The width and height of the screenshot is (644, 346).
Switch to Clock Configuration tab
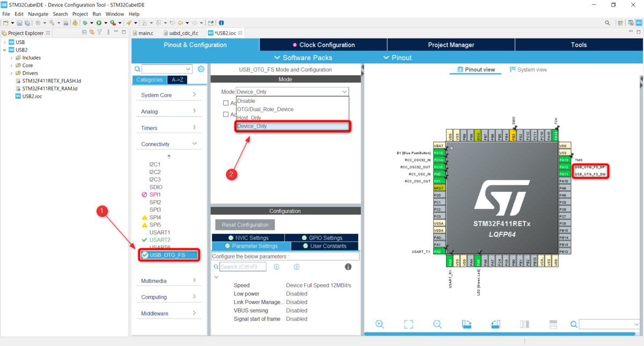click(x=323, y=45)
